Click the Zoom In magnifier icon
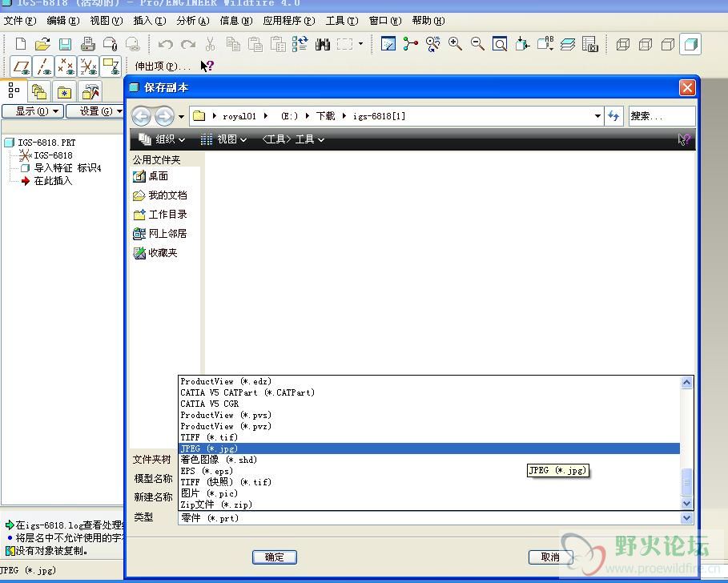This screenshot has height=583, width=728. pos(455,44)
